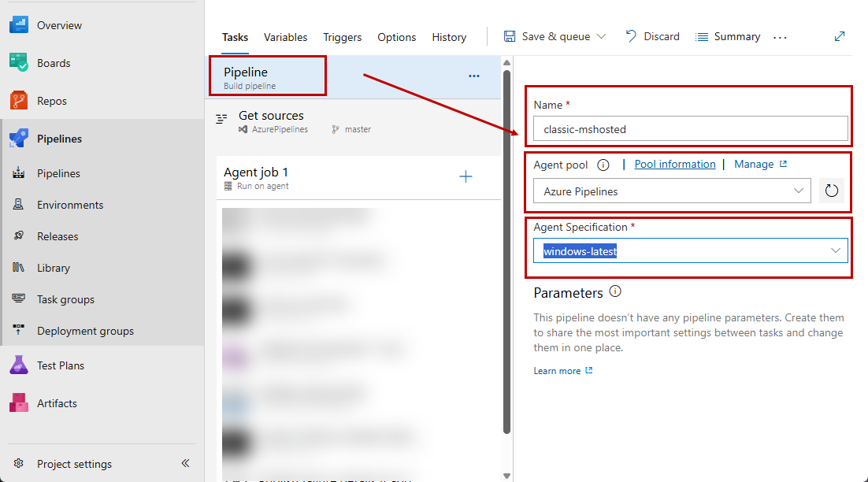Screen dimensions: 868x482
Task: Select the Agent job 1 row
Action: pyautogui.click(x=358, y=178)
